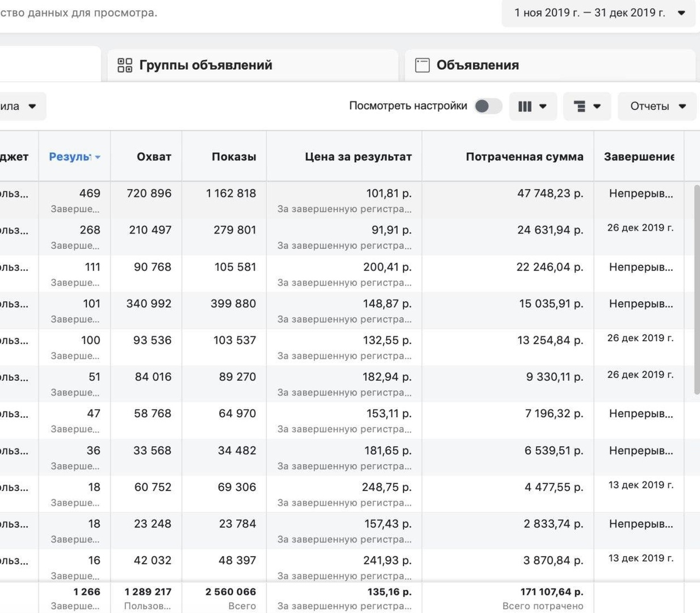Select the results cell showing 51

point(95,377)
